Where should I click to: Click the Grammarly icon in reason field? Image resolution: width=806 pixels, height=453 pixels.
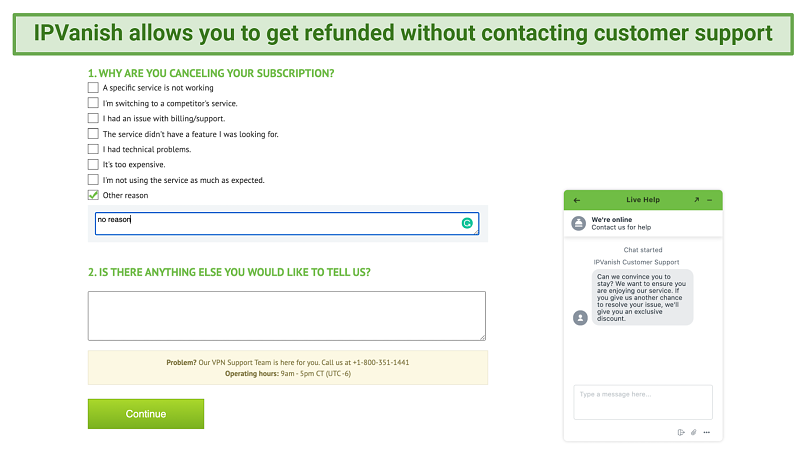(467, 223)
